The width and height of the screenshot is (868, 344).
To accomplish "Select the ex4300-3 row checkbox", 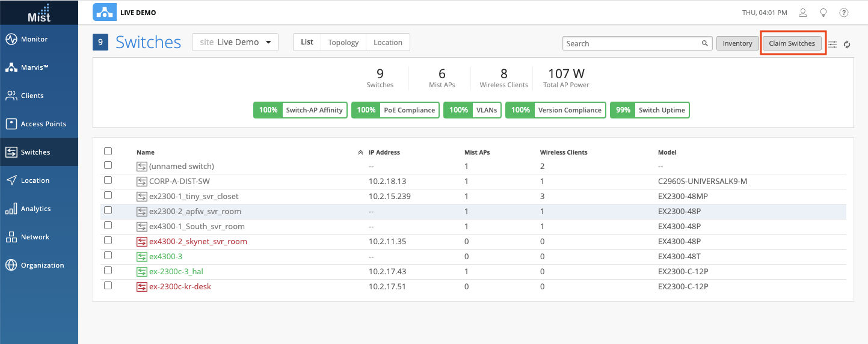I will pos(108,255).
